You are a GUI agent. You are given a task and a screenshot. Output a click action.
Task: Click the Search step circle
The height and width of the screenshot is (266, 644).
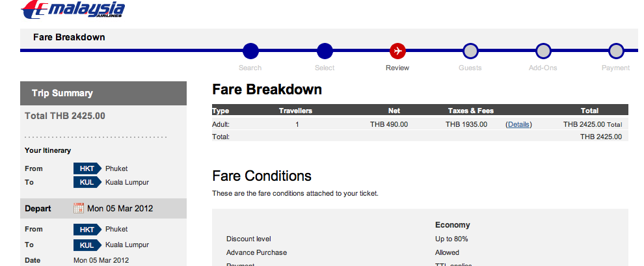coord(250,51)
